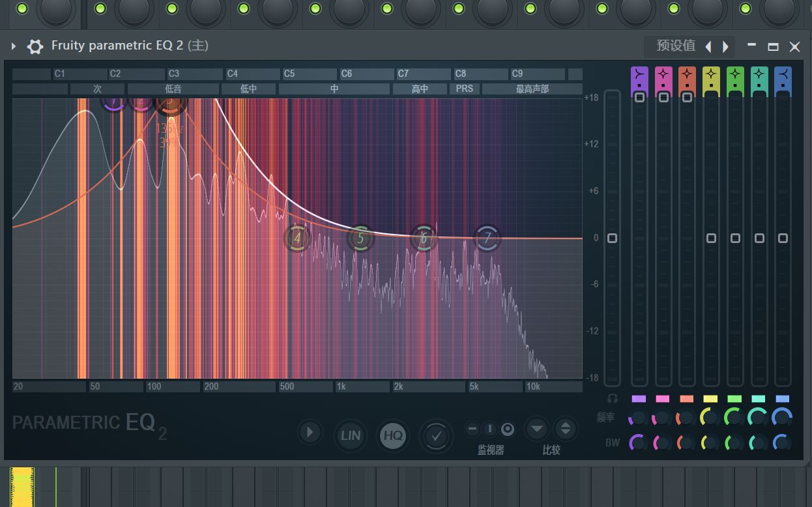Click the compare up-down swap button

pyautogui.click(x=565, y=429)
